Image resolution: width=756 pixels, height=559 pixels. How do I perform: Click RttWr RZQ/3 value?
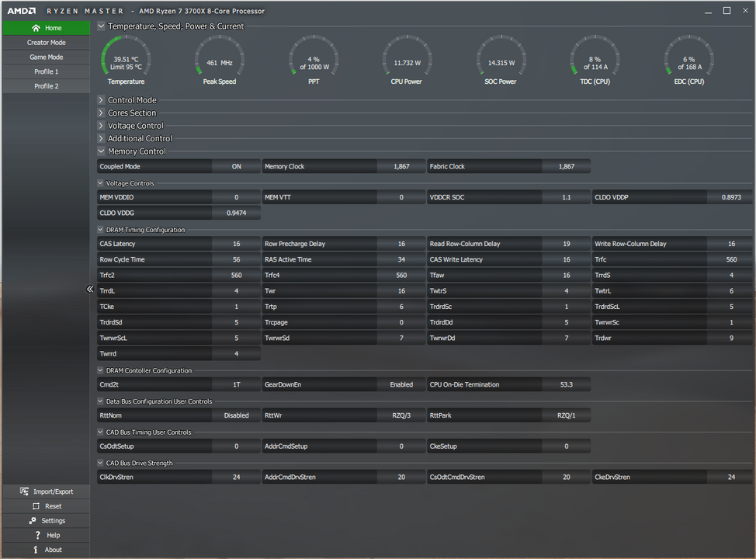coord(401,415)
